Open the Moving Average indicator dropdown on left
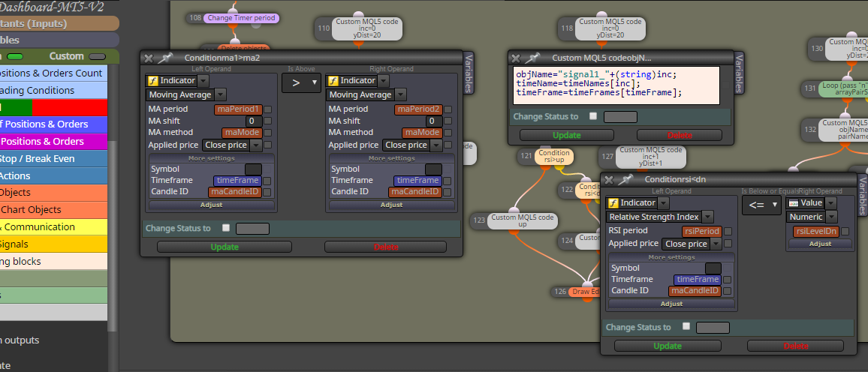 point(186,94)
